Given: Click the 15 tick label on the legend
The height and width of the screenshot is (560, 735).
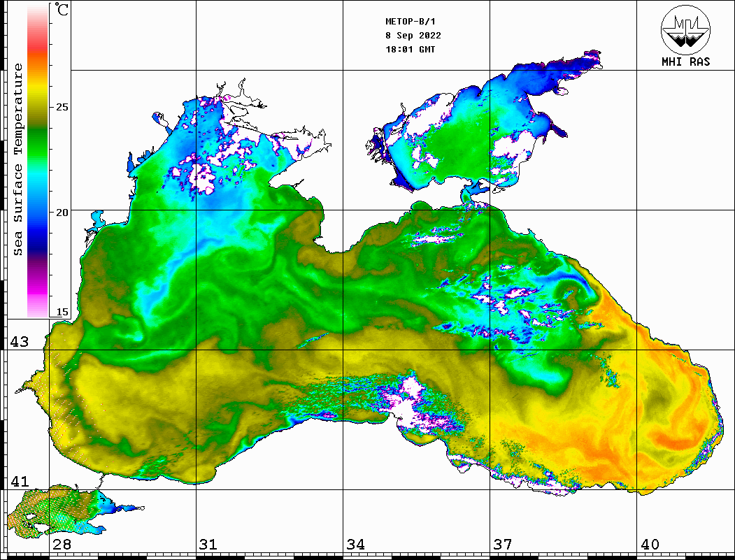Looking at the screenshot, I should [62, 312].
